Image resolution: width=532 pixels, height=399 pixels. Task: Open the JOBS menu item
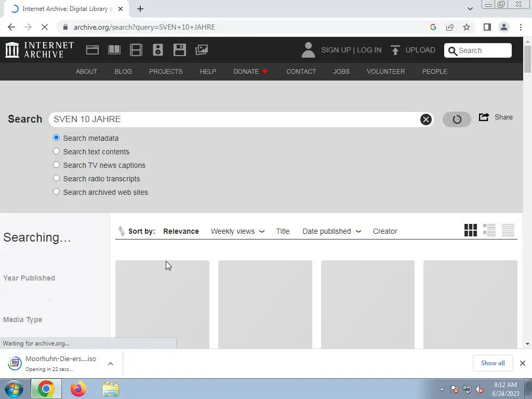(341, 72)
